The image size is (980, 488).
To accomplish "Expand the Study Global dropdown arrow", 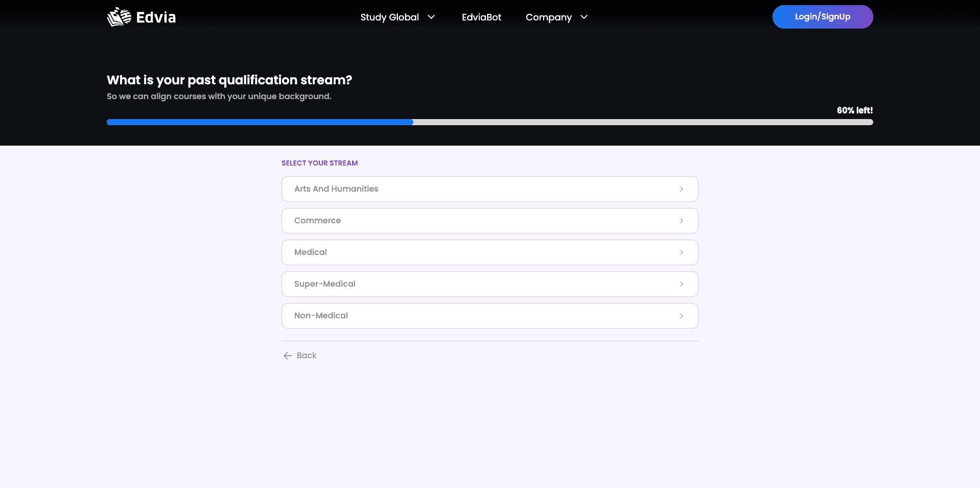I will (x=431, y=17).
